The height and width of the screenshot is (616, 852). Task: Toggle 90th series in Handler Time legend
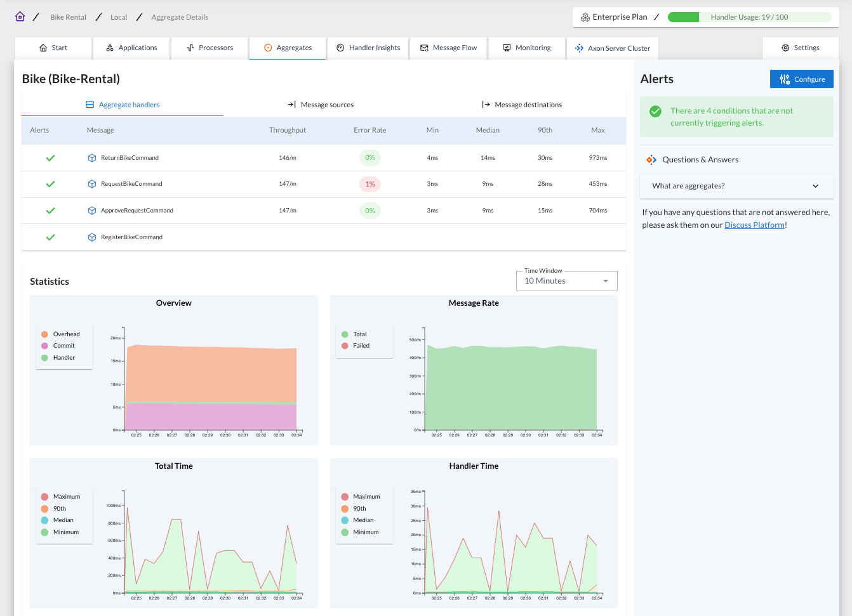pos(354,509)
